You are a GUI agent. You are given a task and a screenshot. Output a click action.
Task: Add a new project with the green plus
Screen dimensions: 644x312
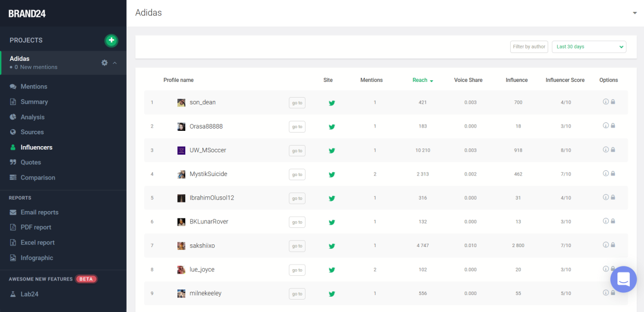click(111, 40)
